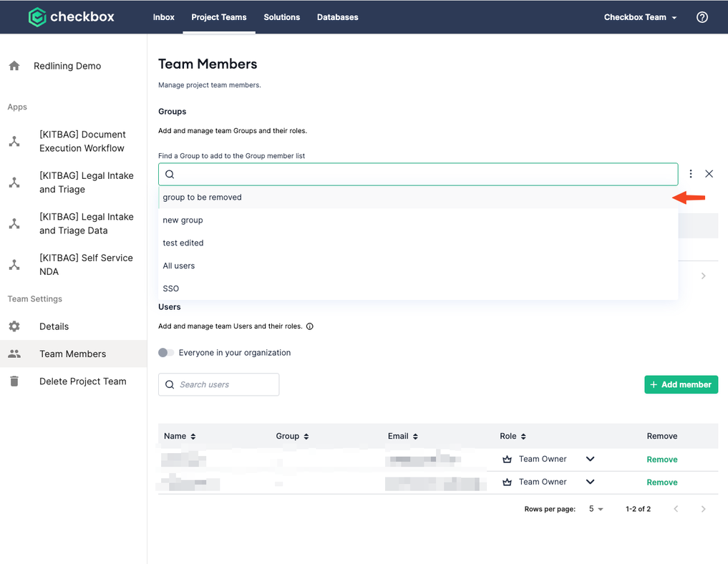This screenshot has height=564, width=728.
Task: Open the Project Teams tab
Action: pyautogui.click(x=218, y=17)
